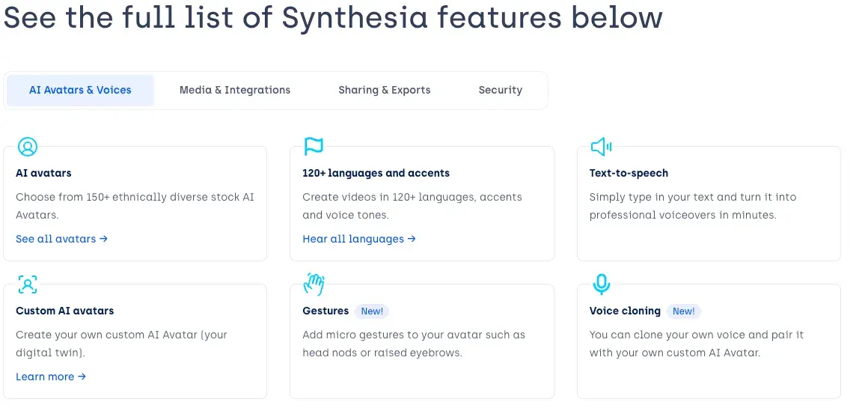Click the Synthesia features page heading
The height and width of the screenshot is (411, 868).
333,18
